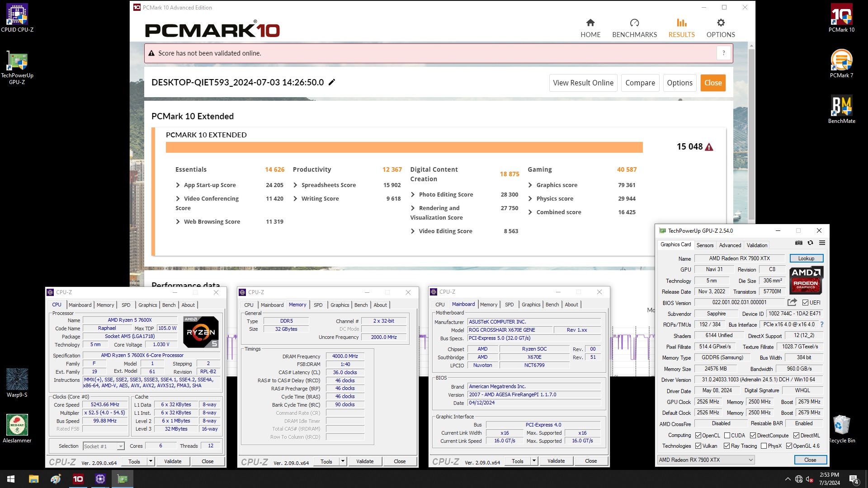This screenshot has height=488, width=868.
Task: Open the BENCHMARKS section gauge icon
Action: [x=634, y=23]
